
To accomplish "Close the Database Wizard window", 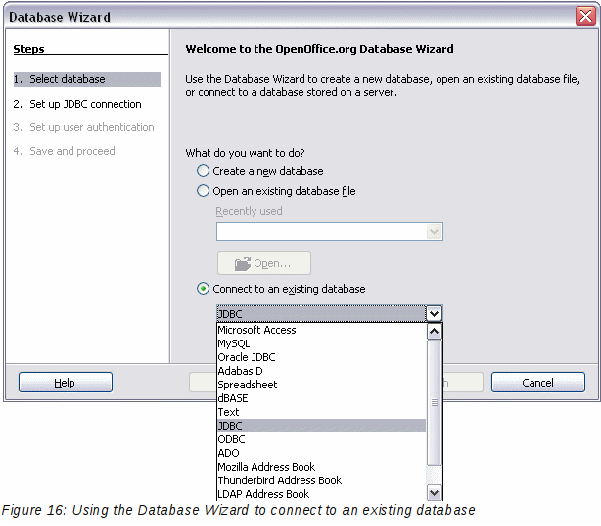I will (586, 16).
